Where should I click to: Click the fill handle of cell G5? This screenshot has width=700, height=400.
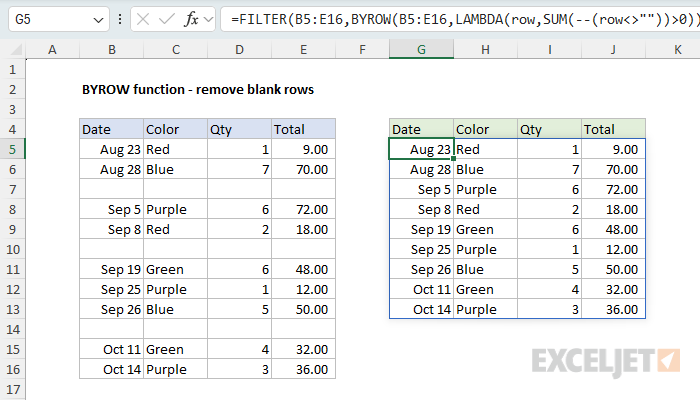[454, 158]
